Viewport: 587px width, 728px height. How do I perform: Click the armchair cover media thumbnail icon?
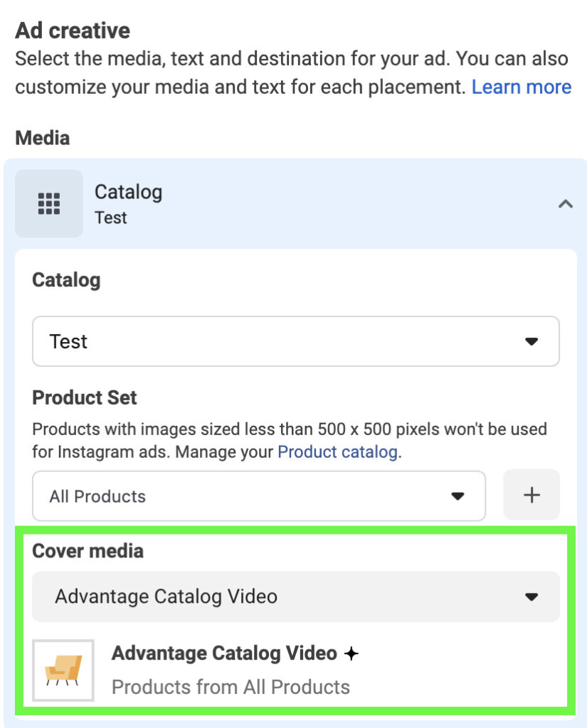click(x=63, y=669)
